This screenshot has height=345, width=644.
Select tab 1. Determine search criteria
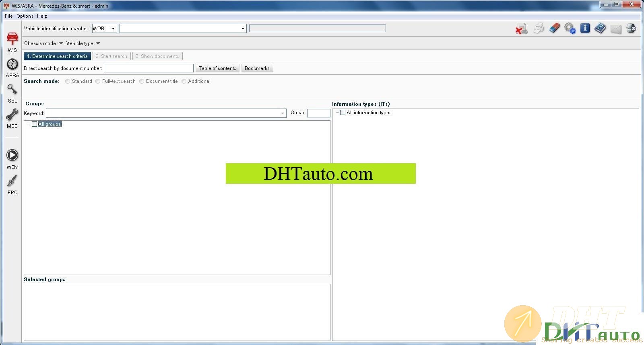(x=57, y=56)
